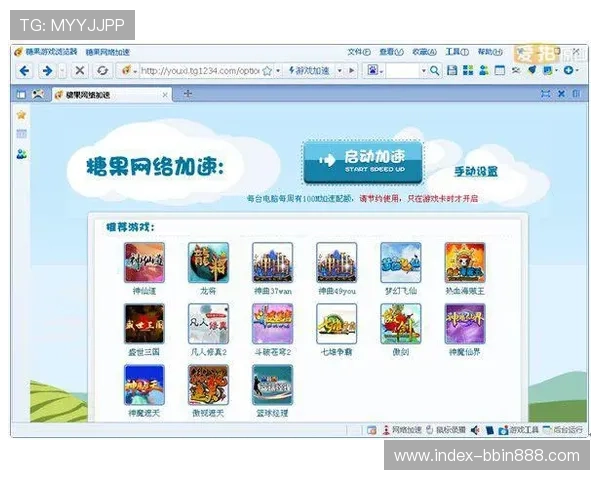Open the 查看(V) menu
600x480 pixels.
coord(391,52)
